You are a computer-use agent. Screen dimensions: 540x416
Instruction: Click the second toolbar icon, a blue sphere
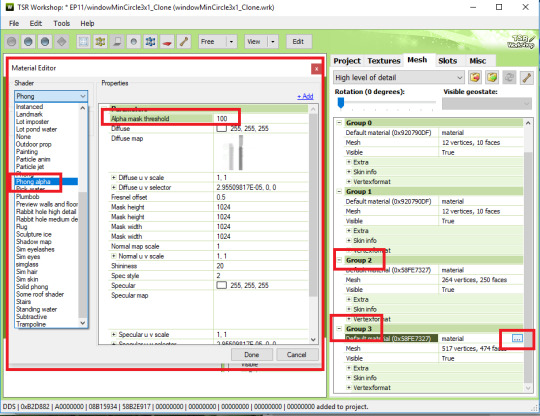point(28,42)
